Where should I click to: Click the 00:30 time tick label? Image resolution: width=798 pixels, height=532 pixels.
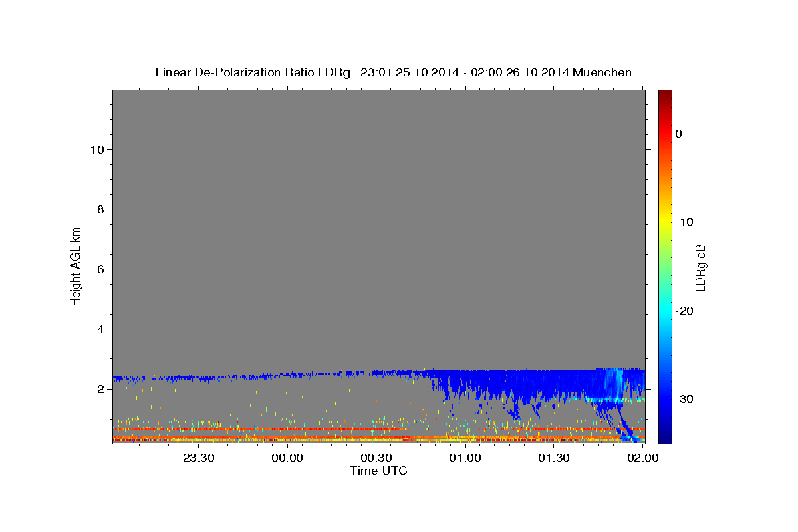click(x=376, y=458)
